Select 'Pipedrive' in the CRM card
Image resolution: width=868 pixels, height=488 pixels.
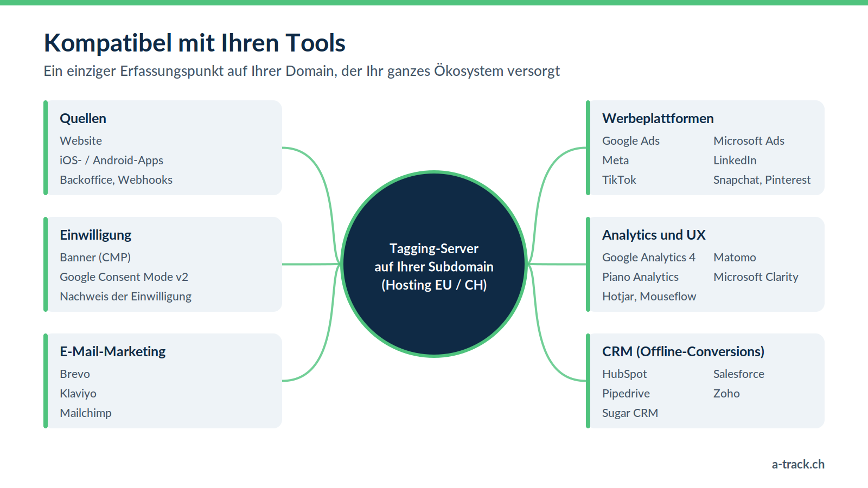point(626,393)
